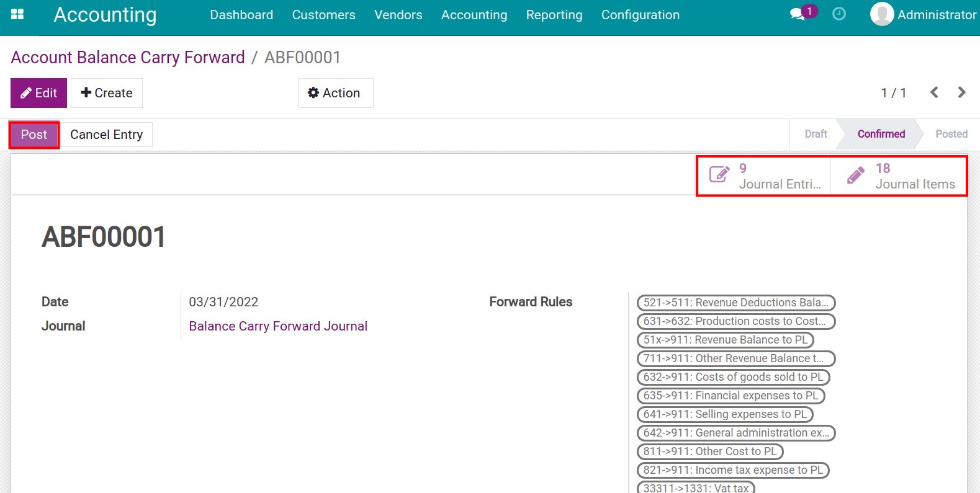Click the 33311->1331 Vat tax tag
This screenshot has width=980, height=493.
(696, 487)
